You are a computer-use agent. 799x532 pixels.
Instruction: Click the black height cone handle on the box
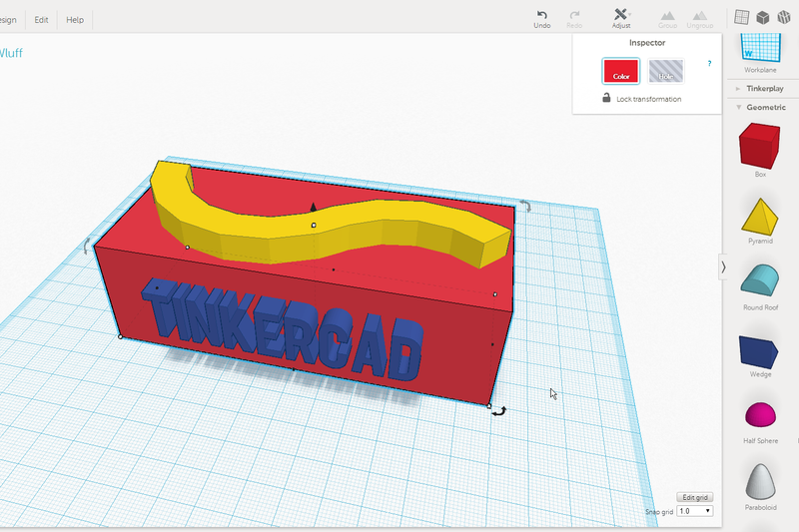[x=313, y=207]
